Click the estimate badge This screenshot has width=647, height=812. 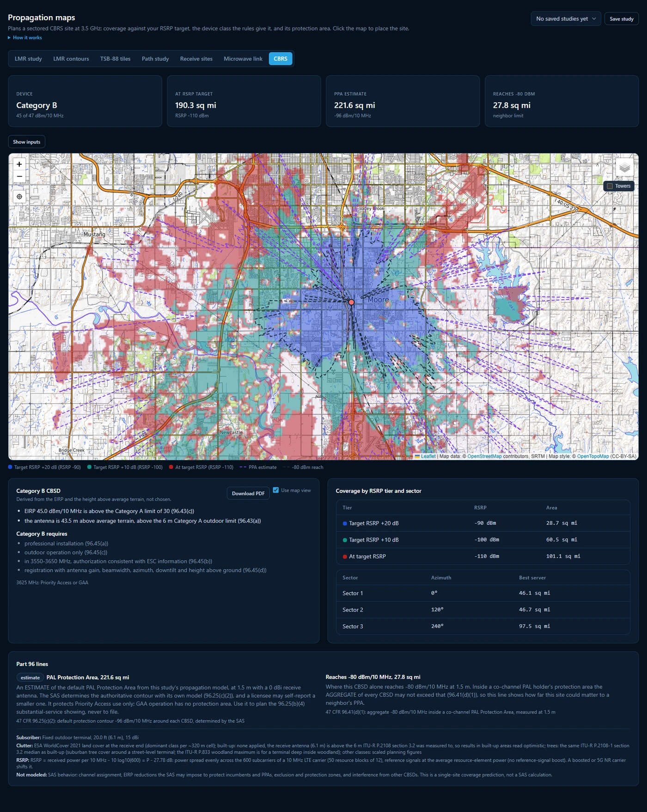30,677
